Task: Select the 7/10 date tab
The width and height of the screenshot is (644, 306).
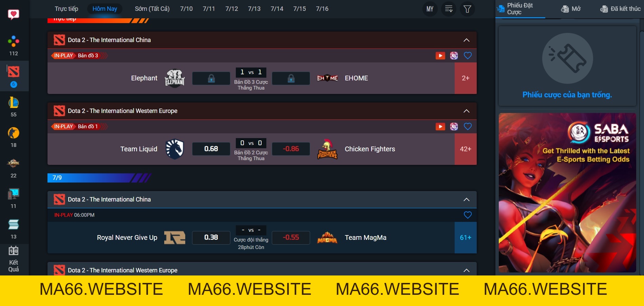Action: pyautogui.click(x=186, y=9)
